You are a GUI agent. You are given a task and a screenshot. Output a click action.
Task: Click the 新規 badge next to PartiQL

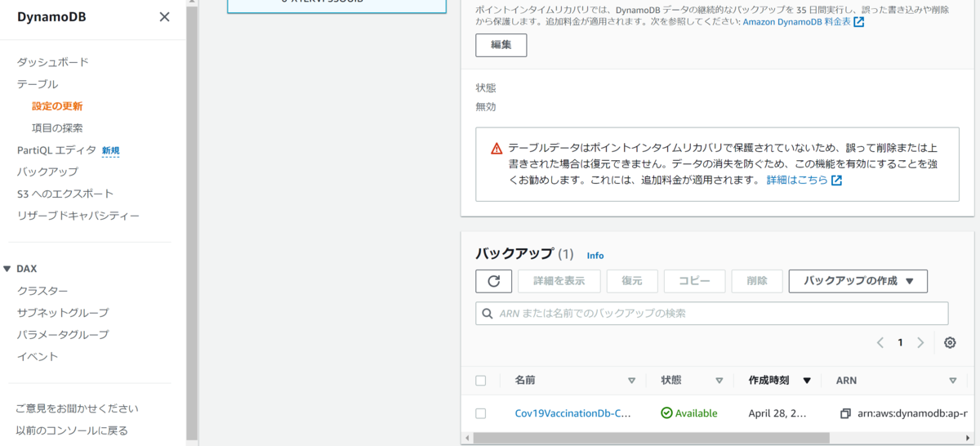click(x=110, y=150)
